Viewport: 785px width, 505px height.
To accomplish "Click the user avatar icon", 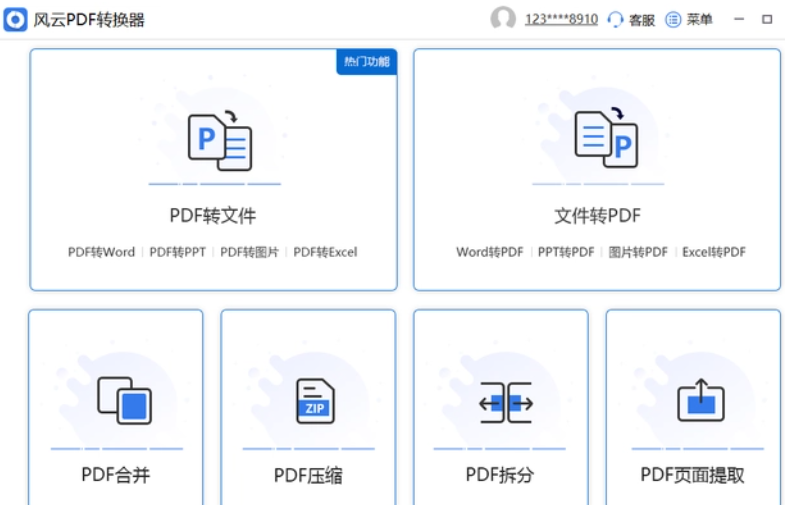I will click(x=503, y=19).
